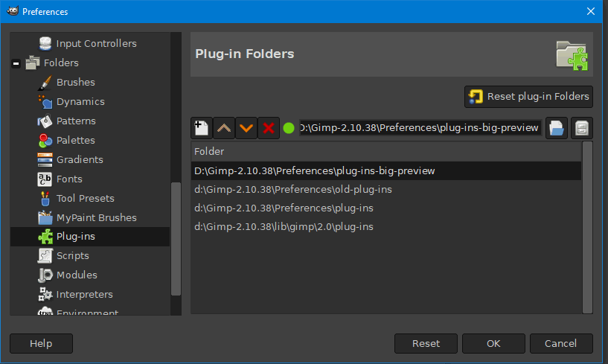Select lib\gimp\2.0\plug-ins folder row

(385, 226)
